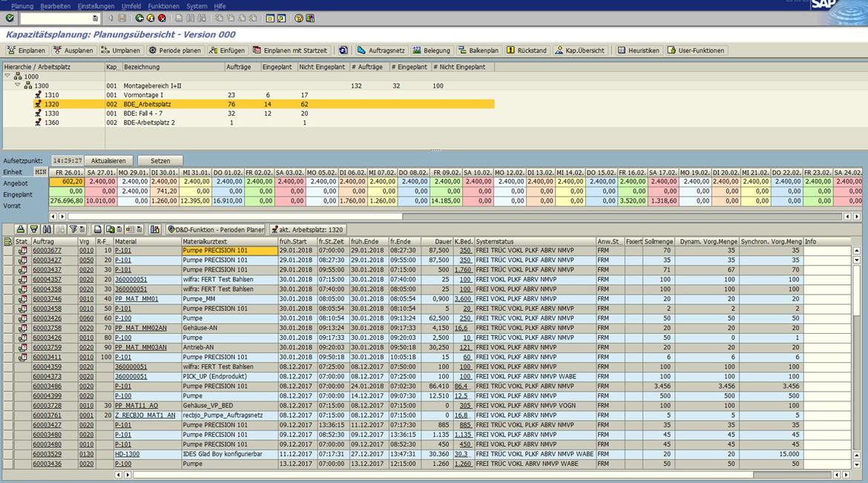Open the layout dropdown arrow in order list toolbar
Screen dimensions: 868x483
[139, 229]
